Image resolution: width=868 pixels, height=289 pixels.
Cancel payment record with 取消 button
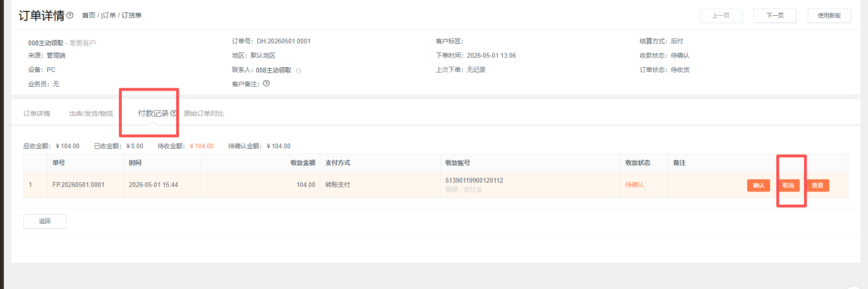(788, 186)
